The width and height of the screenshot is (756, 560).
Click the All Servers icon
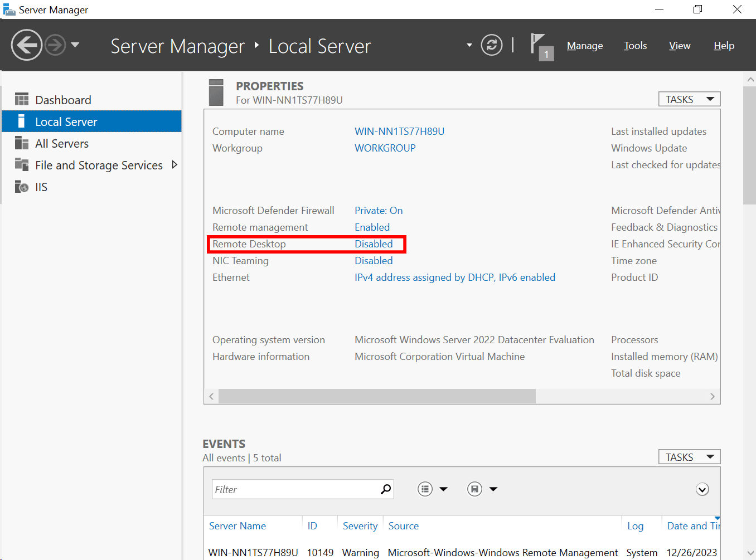coord(22,143)
